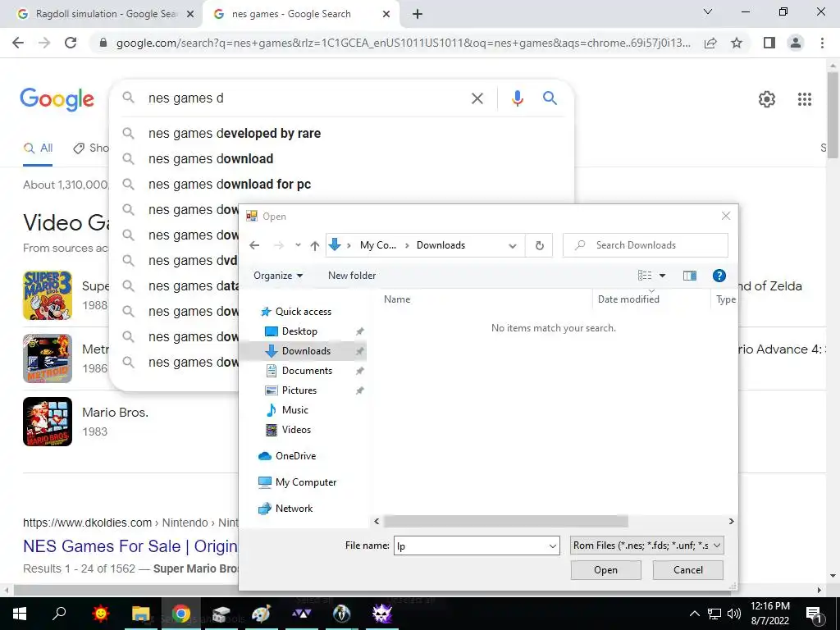Open a new Chrome tab
The width and height of the screenshot is (840, 630).
[x=418, y=15]
